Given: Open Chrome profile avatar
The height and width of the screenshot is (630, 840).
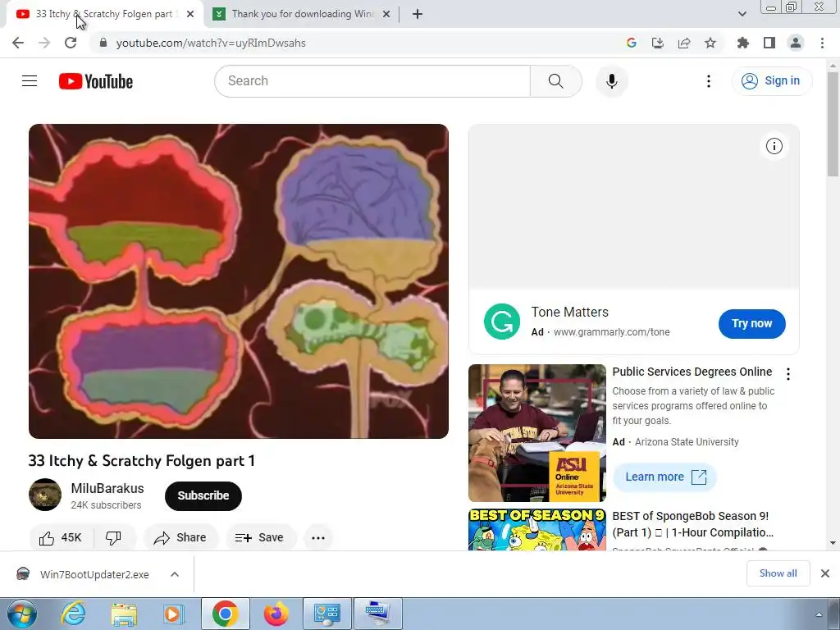Looking at the screenshot, I should point(796,43).
